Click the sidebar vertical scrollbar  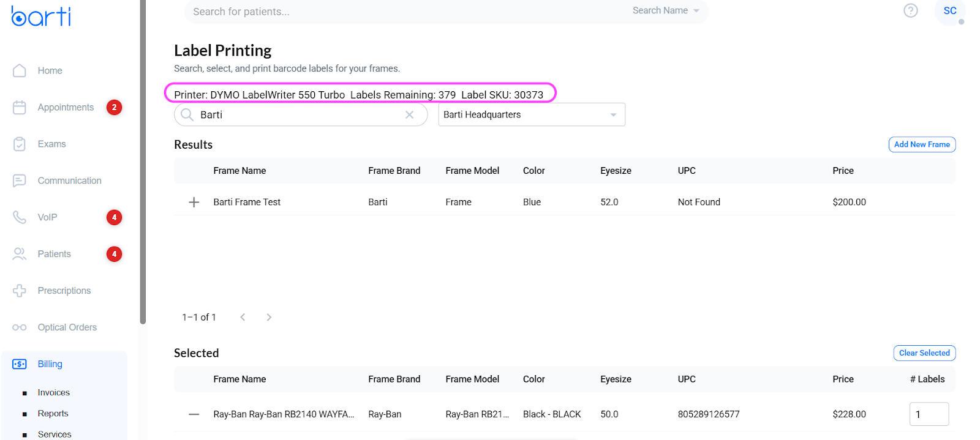click(x=143, y=162)
